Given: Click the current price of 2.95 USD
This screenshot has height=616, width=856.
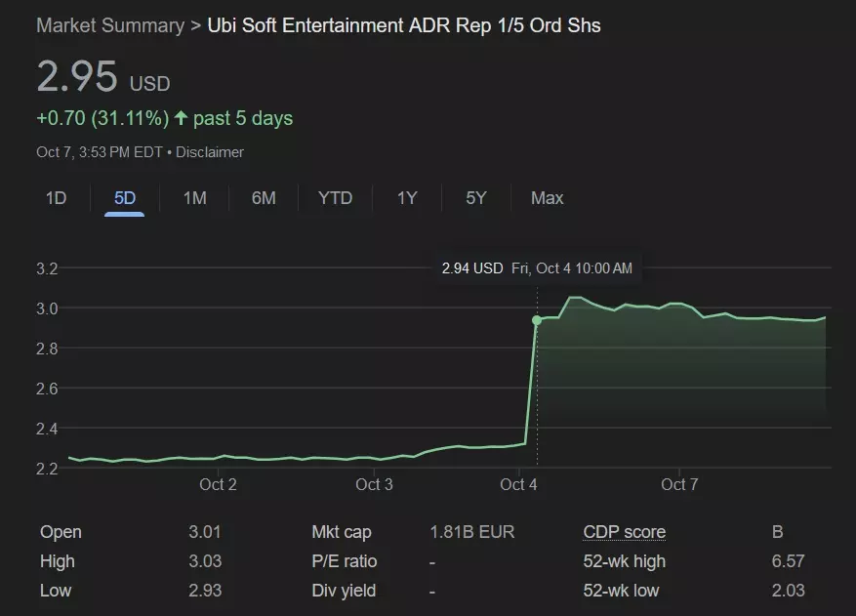Looking at the screenshot, I should tap(78, 77).
